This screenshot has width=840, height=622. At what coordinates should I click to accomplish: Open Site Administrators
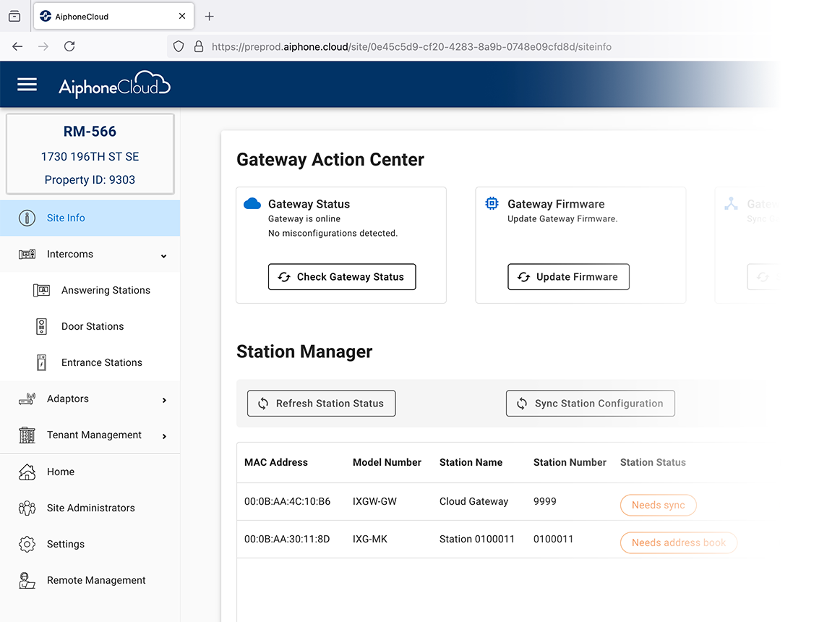tap(90, 508)
